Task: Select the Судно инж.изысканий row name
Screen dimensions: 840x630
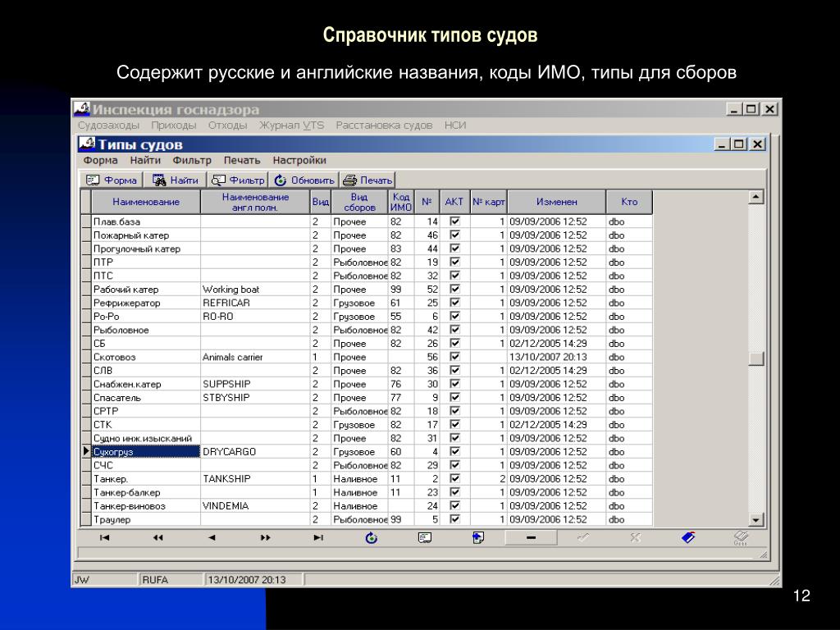Action: click(146, 438)
